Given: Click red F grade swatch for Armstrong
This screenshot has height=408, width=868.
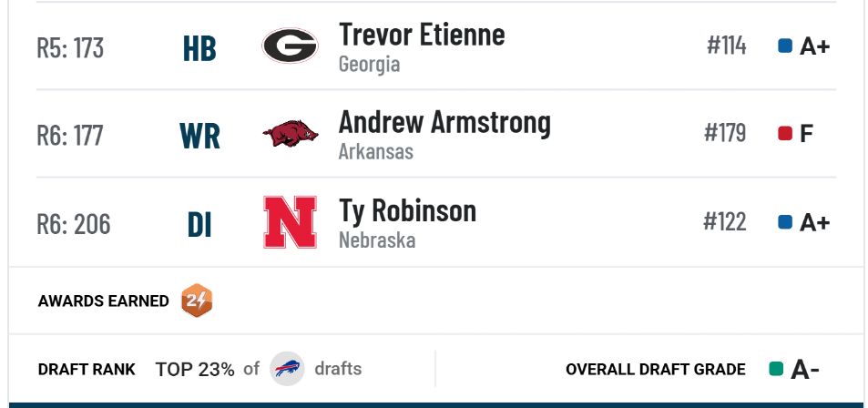Looking at the screenshot, I should click(x=785, y=133).
